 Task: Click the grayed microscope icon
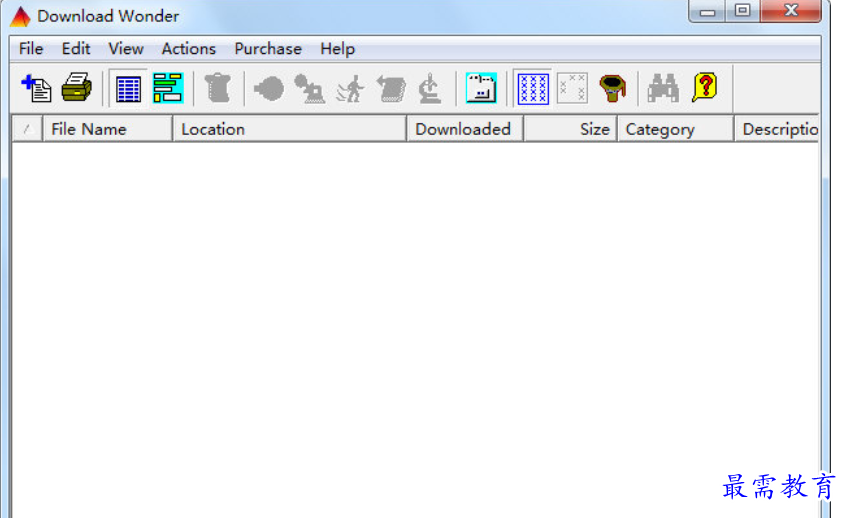coord(430,88)
